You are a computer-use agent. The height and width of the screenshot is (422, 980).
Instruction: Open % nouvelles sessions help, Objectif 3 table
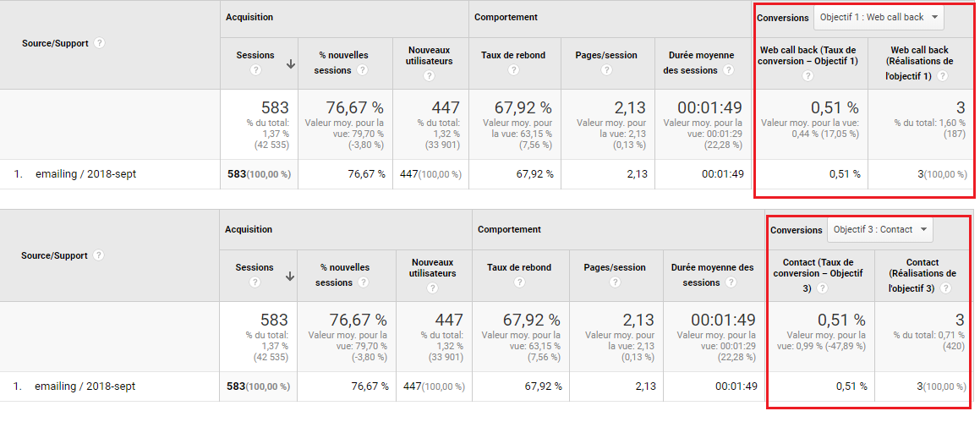point(363,282)
